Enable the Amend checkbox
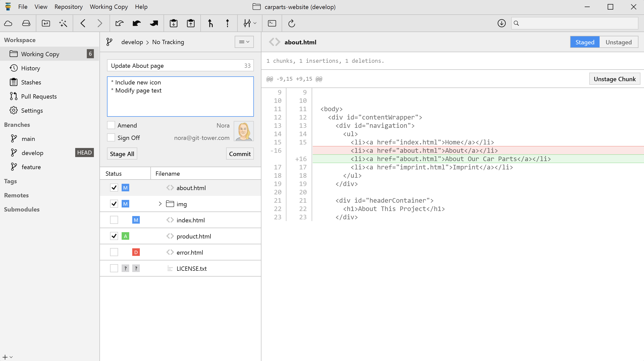Screen dimensions: 644x361 [111, 125]
